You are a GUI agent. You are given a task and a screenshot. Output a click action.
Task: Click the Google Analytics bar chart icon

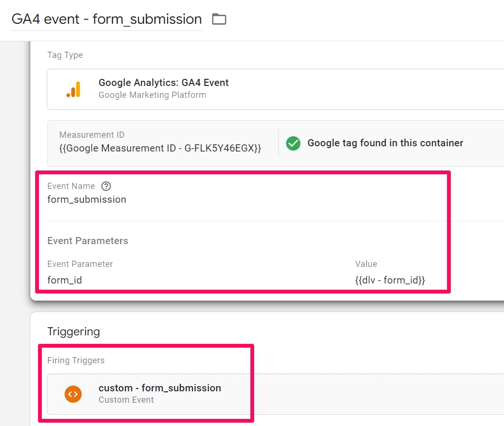tap(74, 89)
